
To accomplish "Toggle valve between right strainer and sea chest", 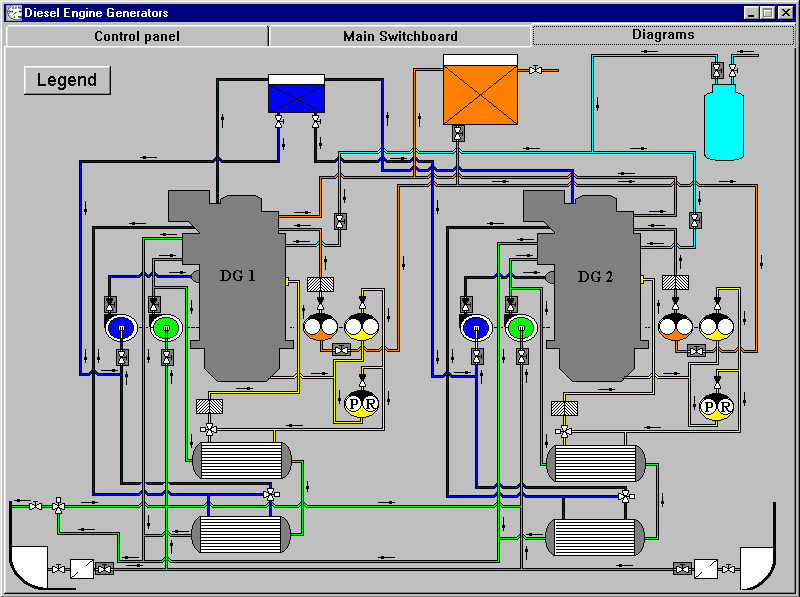I will pyautogui.click(x=729, y=568).
